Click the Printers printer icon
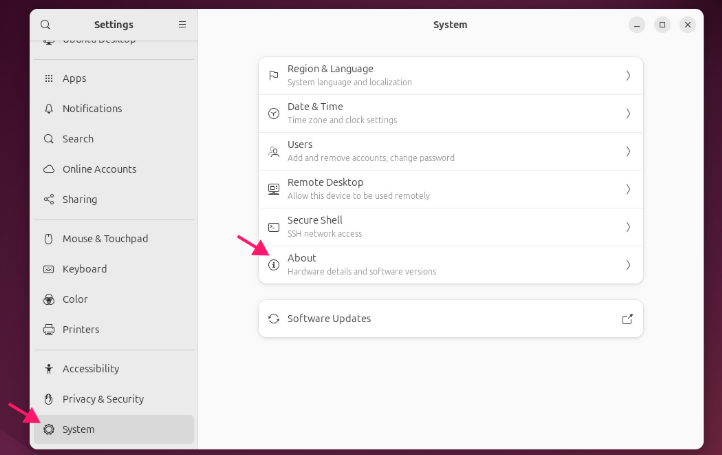Screen dimensions: 722x455 (49, 330)
